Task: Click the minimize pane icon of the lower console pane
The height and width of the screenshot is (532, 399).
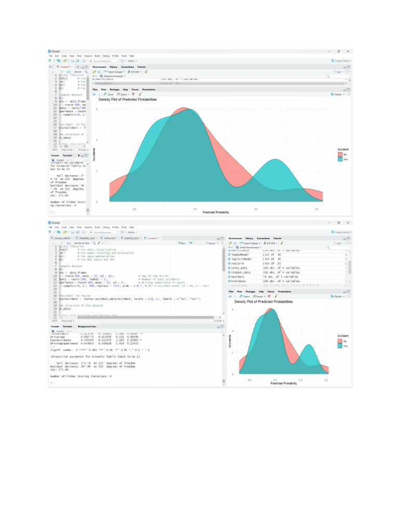Action: (219, 326)
